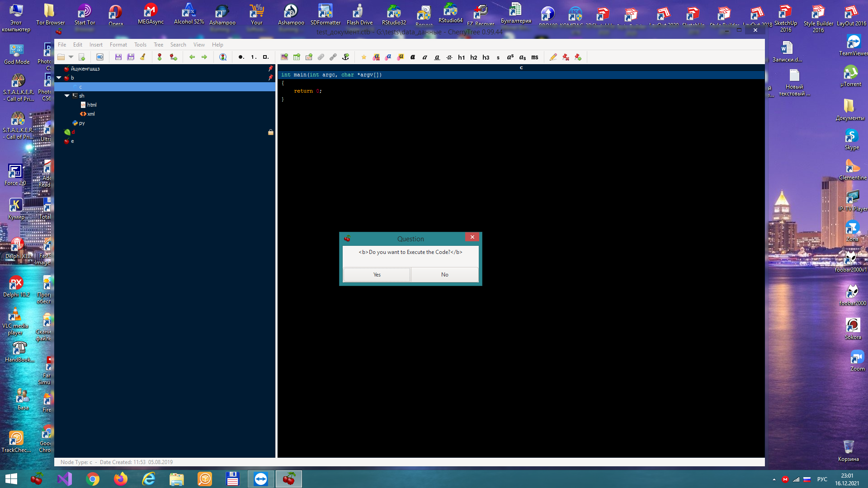Click the bulleted list toolbar icon
This screenshot has height=488, width=868.
coord(241,57)
